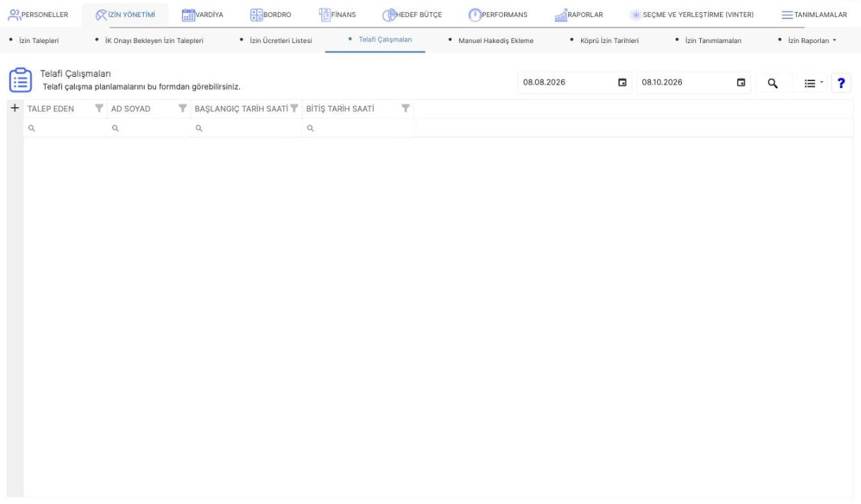Open calendar picker for the 08.08.2026 date
861x504 pixels.
622,82
